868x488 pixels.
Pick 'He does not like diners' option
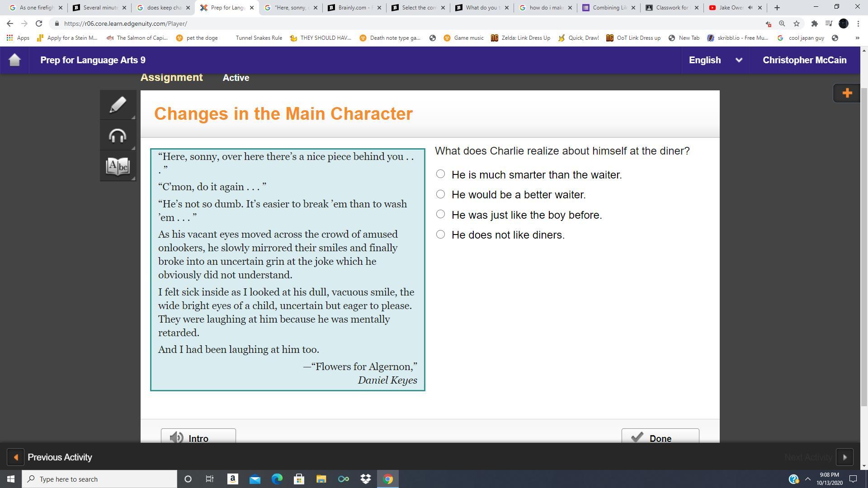pyautogui.click(x=440, y=234)
